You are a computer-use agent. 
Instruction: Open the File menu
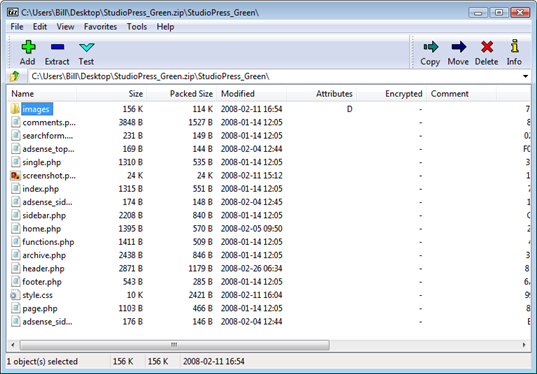tap(17, 27)
